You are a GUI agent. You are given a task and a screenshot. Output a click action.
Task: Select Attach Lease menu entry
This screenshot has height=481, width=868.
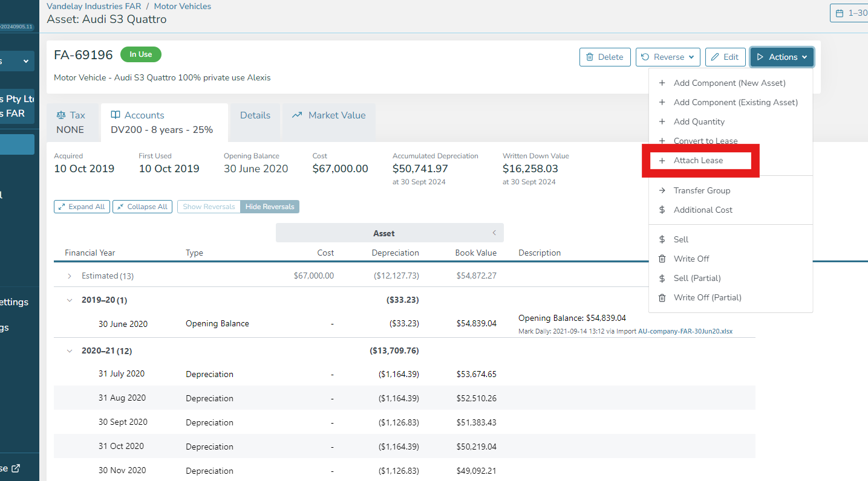pyautogui.click(x=731, y=160)
